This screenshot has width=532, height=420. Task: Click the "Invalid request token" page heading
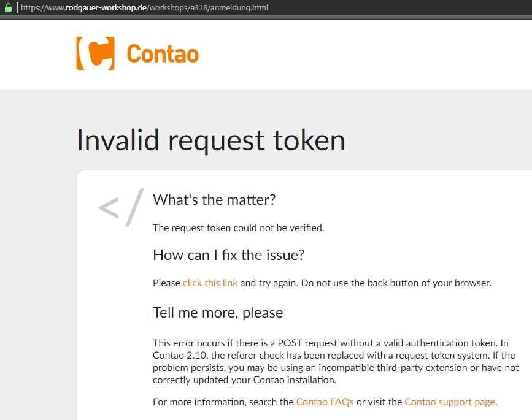210,140
